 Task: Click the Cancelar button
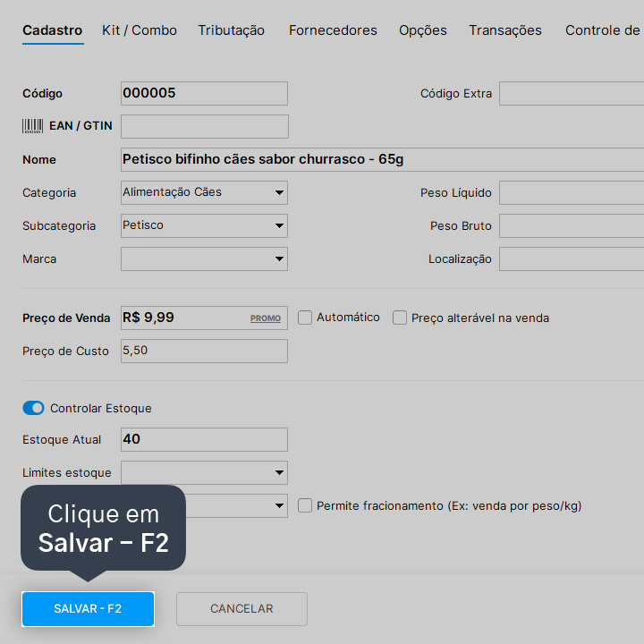click(x=241, y=609)
